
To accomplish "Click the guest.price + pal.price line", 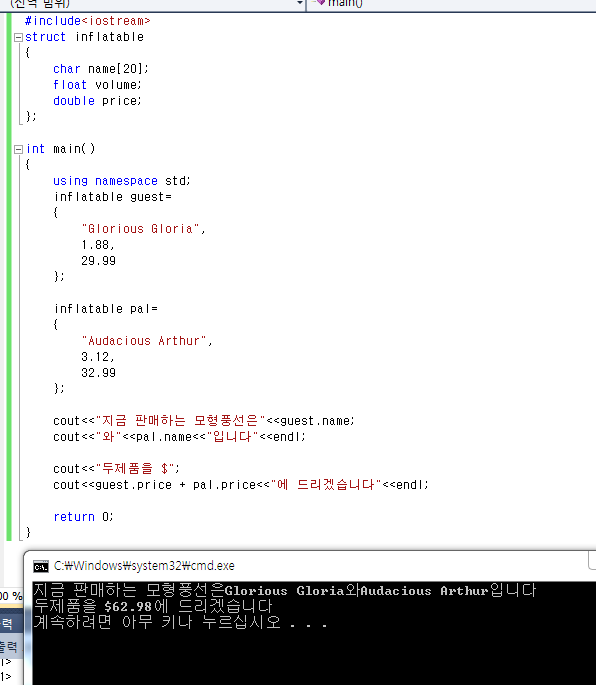I will tap(241, 485).
